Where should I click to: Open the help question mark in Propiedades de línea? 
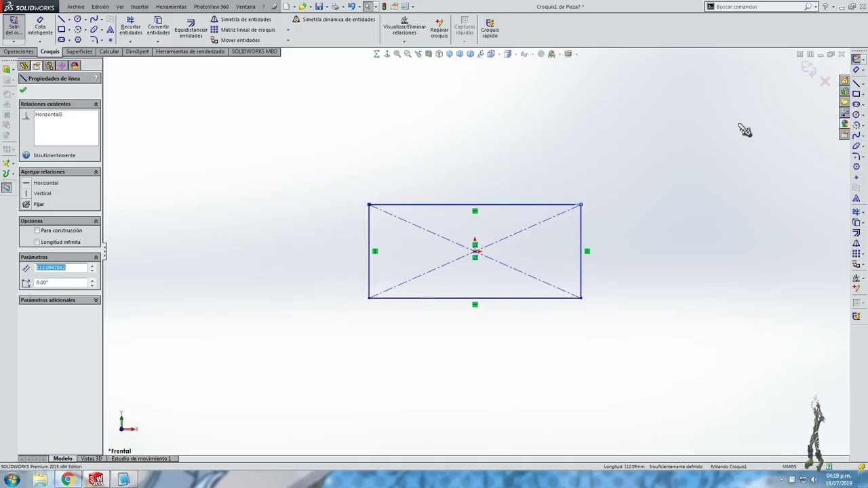coord(97,79)
